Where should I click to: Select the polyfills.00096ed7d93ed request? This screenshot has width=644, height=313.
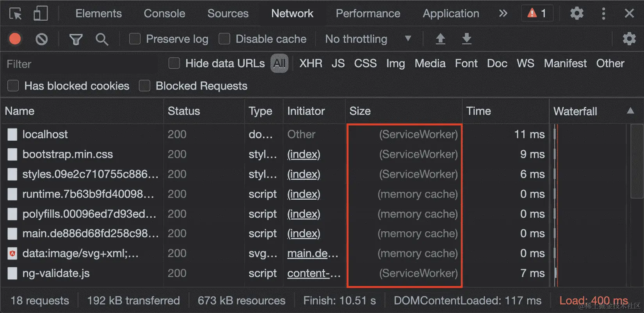tap(89, 214)
